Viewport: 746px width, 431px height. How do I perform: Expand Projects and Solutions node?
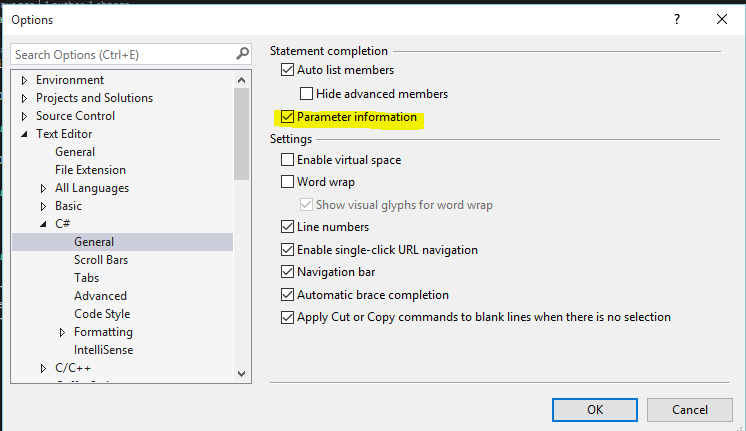point(24,98)
